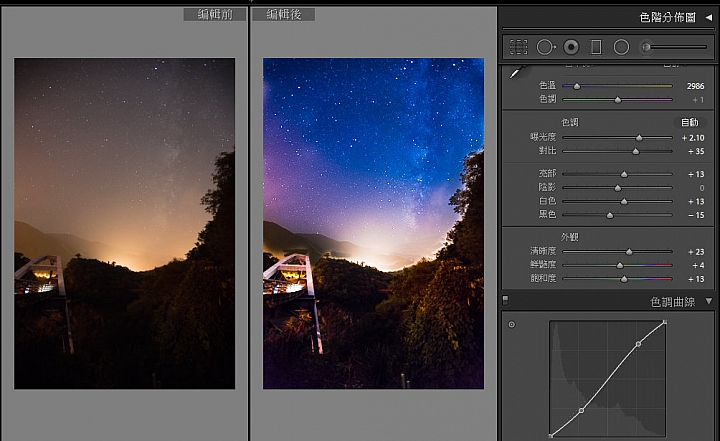This screenshot has height=441, width=720.
Task: Select the tone curve top-right endpoint
Action: pos(664,322)
